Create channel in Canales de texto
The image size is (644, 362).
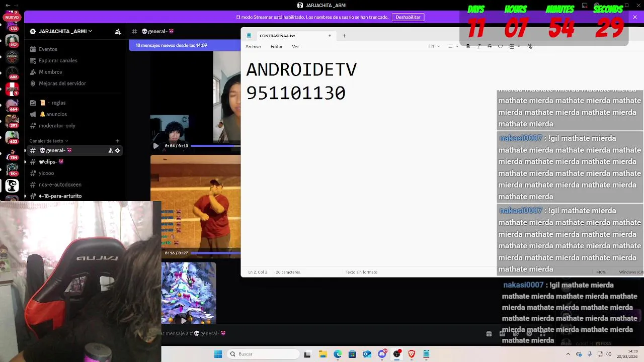pos(117,141)
